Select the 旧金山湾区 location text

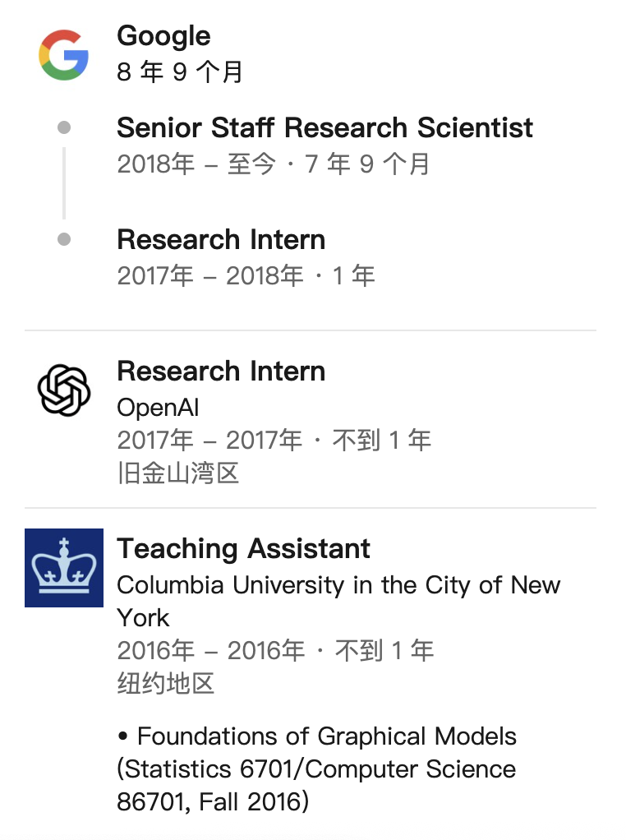pos(178,473)
